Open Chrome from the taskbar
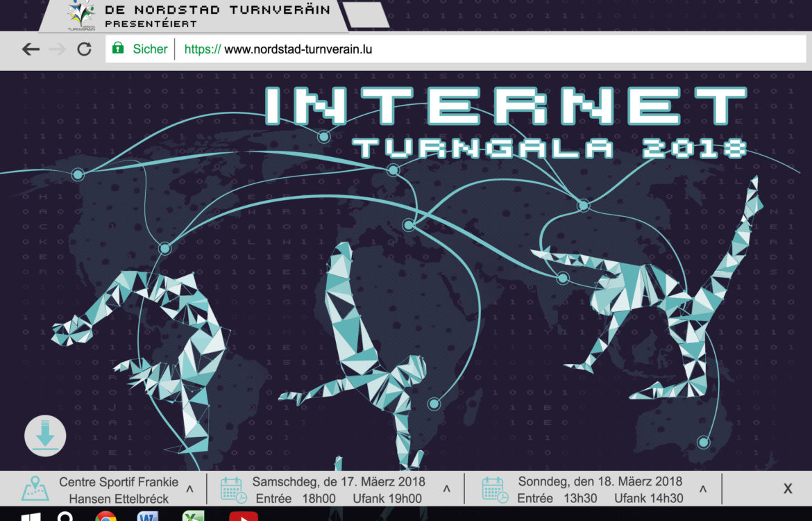 click(x=105, y=517)
